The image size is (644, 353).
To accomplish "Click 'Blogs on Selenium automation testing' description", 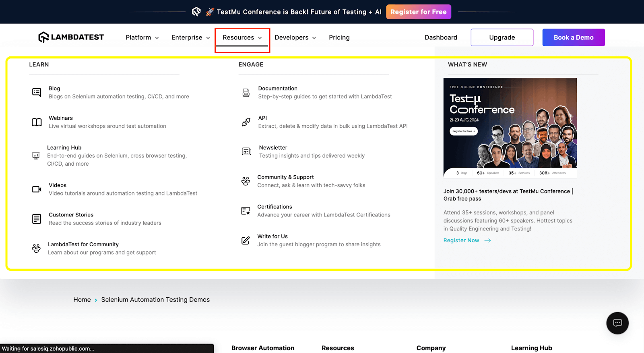I will pos(119,97).
